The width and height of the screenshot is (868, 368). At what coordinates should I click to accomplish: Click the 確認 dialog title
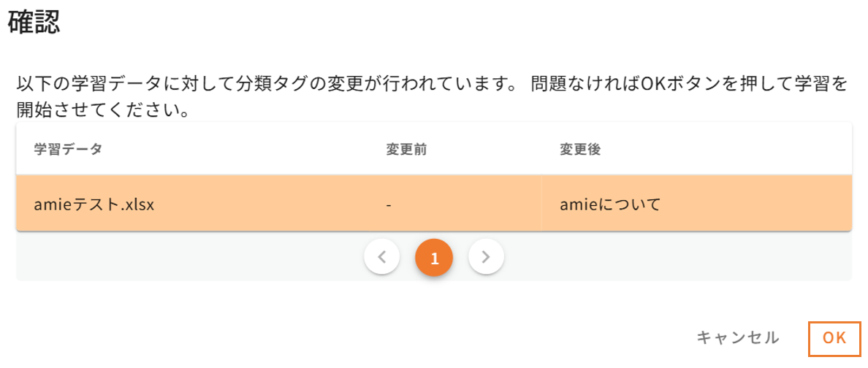[x=34, y=23]
